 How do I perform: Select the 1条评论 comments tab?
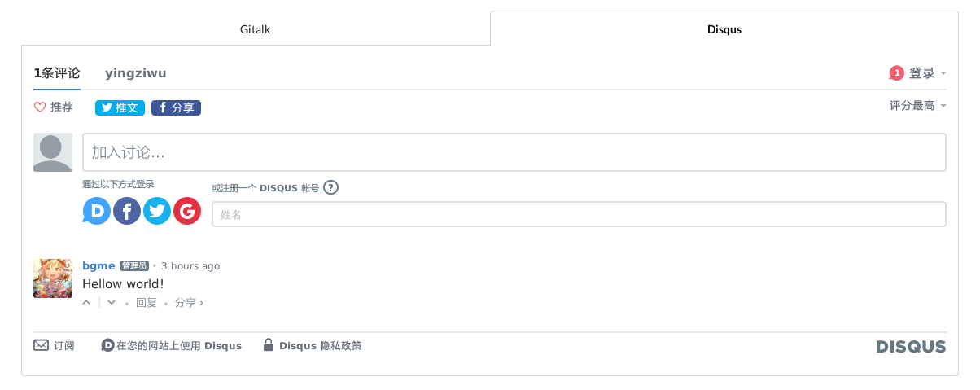(57, 73)
